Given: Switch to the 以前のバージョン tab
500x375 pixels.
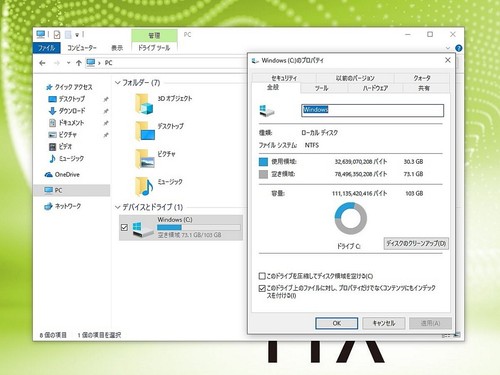Looking at the screenshot, I should (x=355, y=78).
